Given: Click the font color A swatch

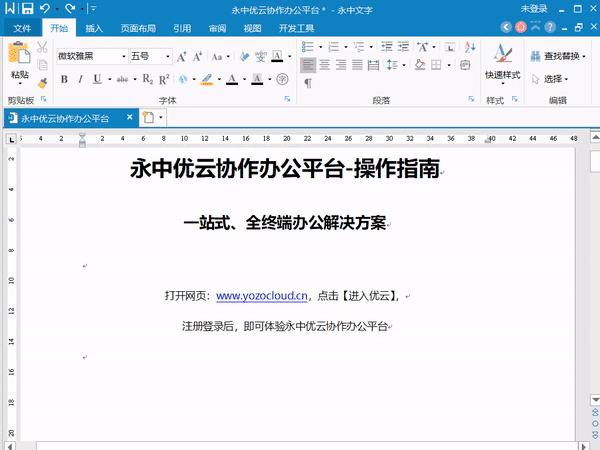Looking at the screenshot, I should pyautogui.click(x=232, y=79).
